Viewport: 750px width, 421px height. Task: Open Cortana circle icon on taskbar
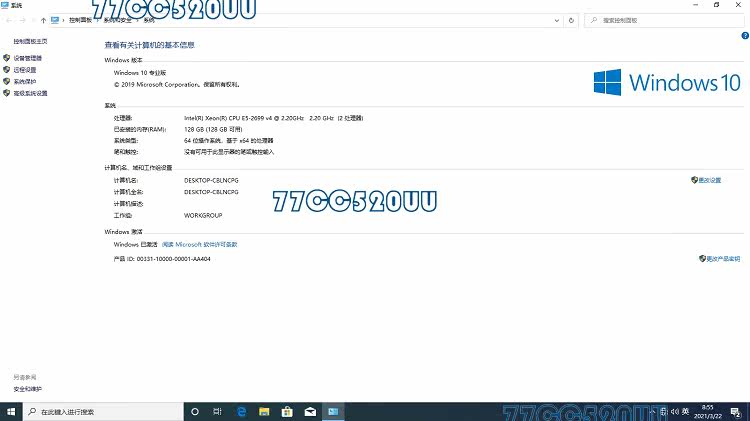(x=195, y=411)
